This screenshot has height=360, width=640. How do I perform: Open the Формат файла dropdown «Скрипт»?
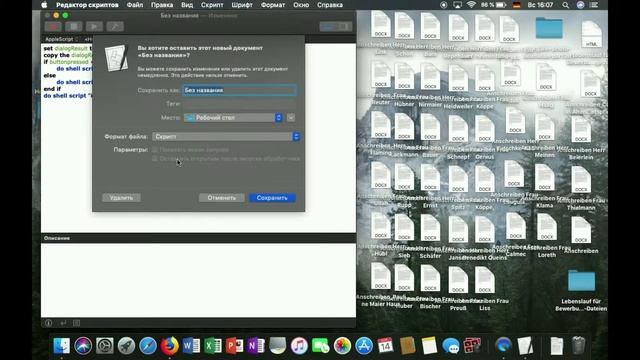(226, 136)
